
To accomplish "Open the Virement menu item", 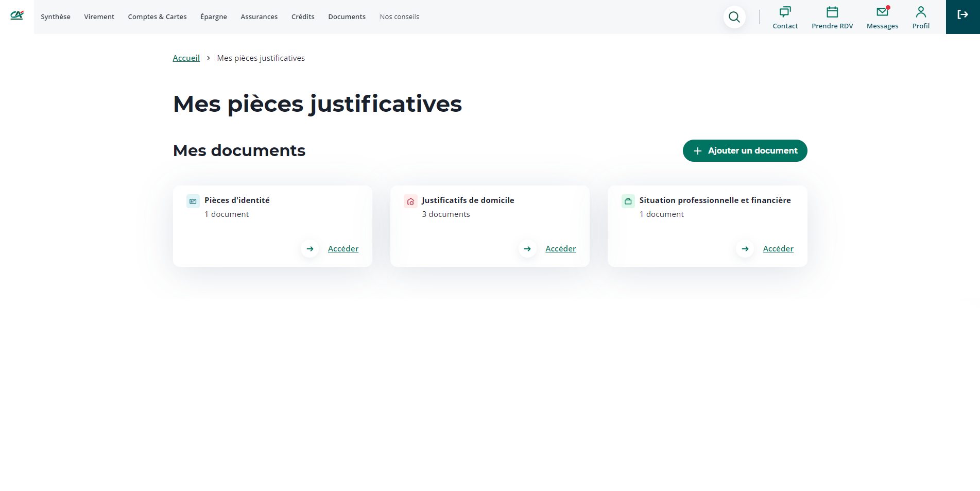I will point(99,17).
